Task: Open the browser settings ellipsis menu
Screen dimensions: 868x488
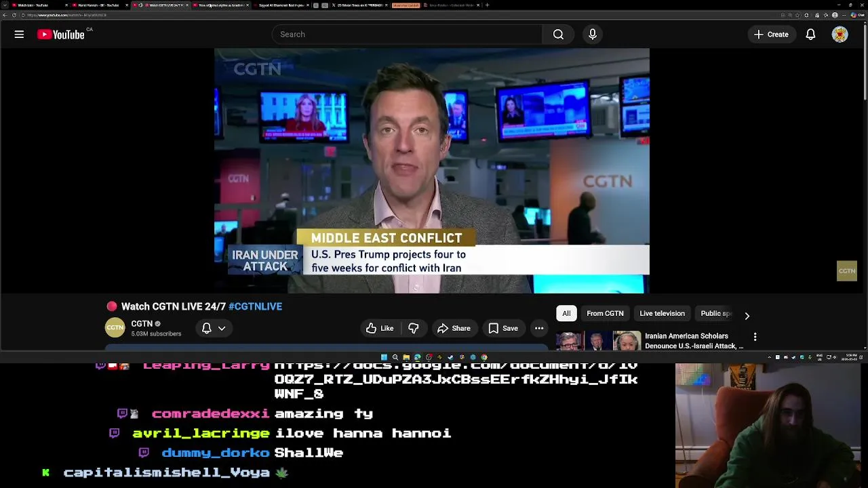Action: (x=844, y=15)
